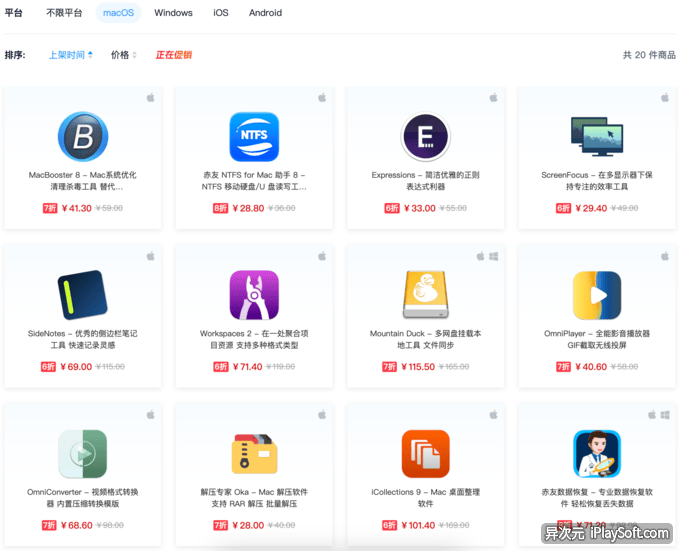The height and width of the screenshot is (551, 680).
Task: Click Windows platform icon on Mountain Duck card
Action: pos(494,256)
